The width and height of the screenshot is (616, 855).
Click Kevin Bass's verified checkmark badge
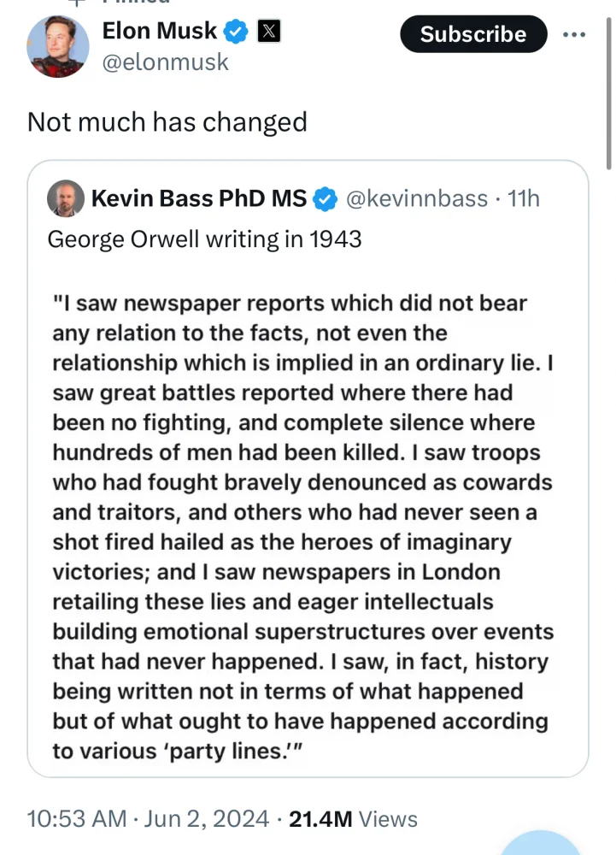click(x=325, y=199)
